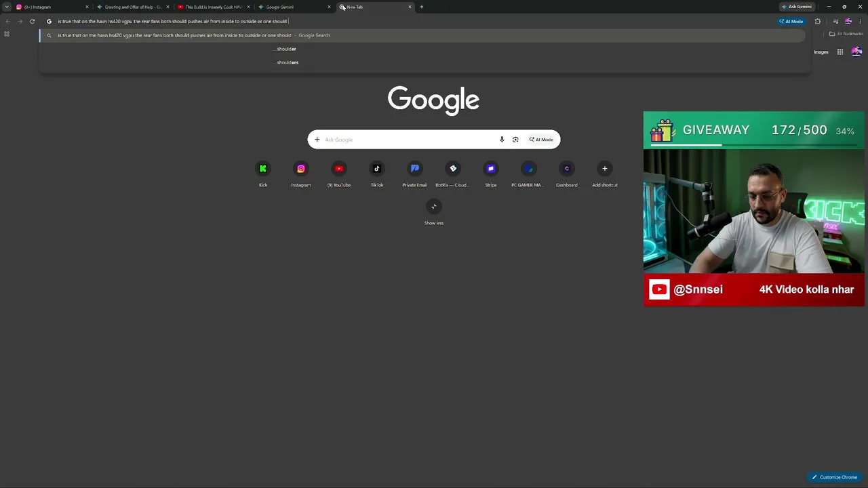Screen dimensions: 868x488
Task: Close the Google Gemini tab
Action: coord(330,7)
